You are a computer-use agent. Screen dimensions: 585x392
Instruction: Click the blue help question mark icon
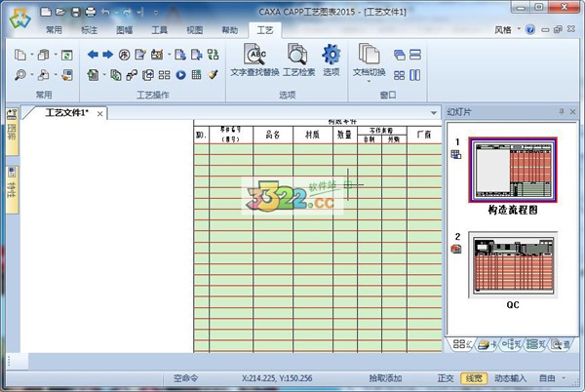(x=530, y=30)
